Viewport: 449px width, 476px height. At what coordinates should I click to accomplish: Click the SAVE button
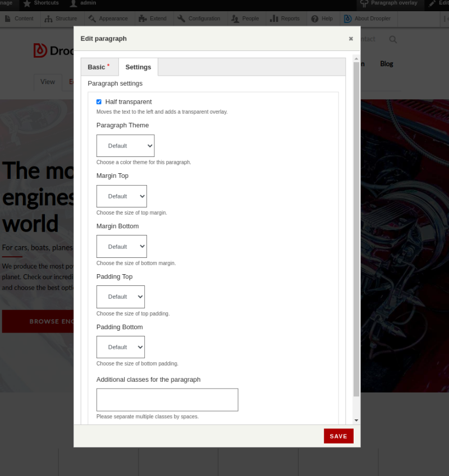point(338,436)
